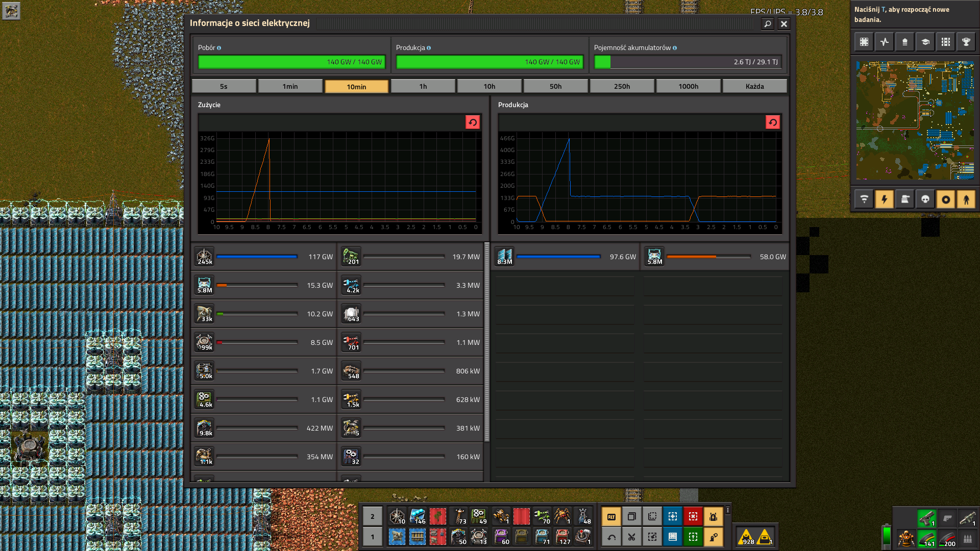Toggle the ALT mode shortcut button

(x=611, y=516)
